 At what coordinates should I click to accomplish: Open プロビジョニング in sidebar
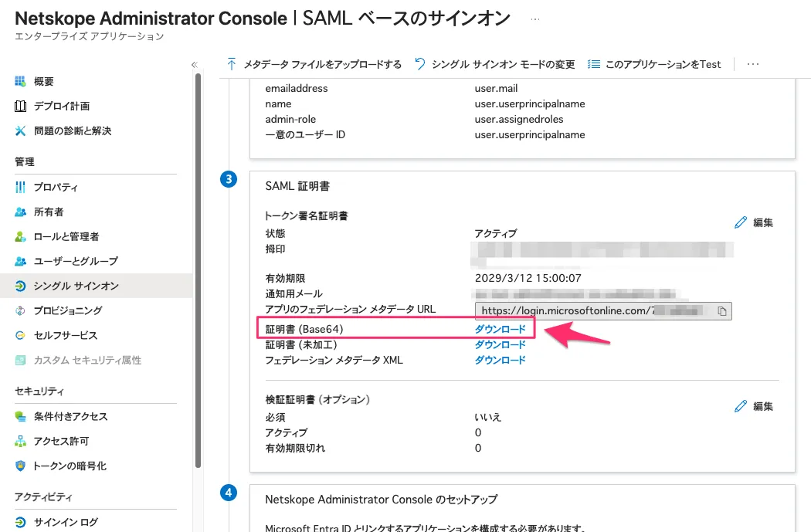[67, 311]
